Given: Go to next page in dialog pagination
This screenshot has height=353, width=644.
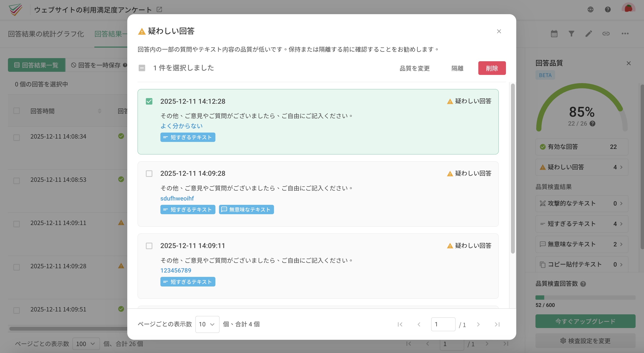Looking at the screenshot, I should tap(478, 324).
